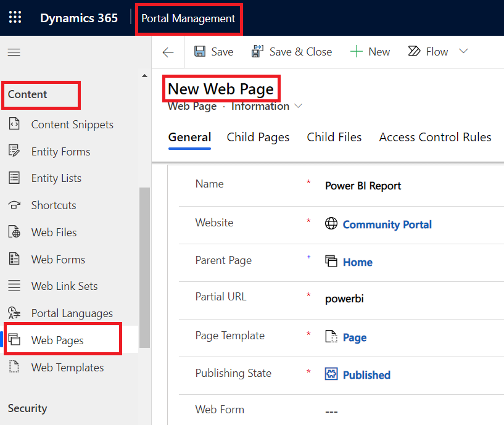Click Save & Close button label
504x425 pixels.
(x=300, y=52)
